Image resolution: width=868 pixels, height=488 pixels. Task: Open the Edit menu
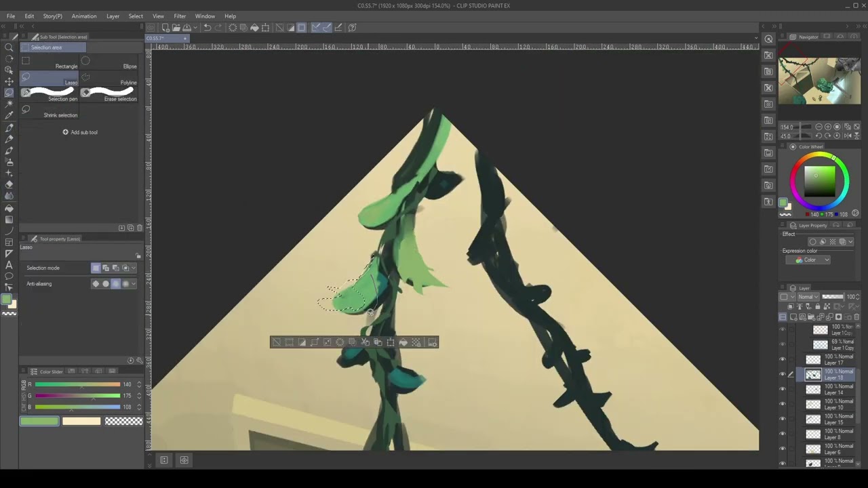29,16
